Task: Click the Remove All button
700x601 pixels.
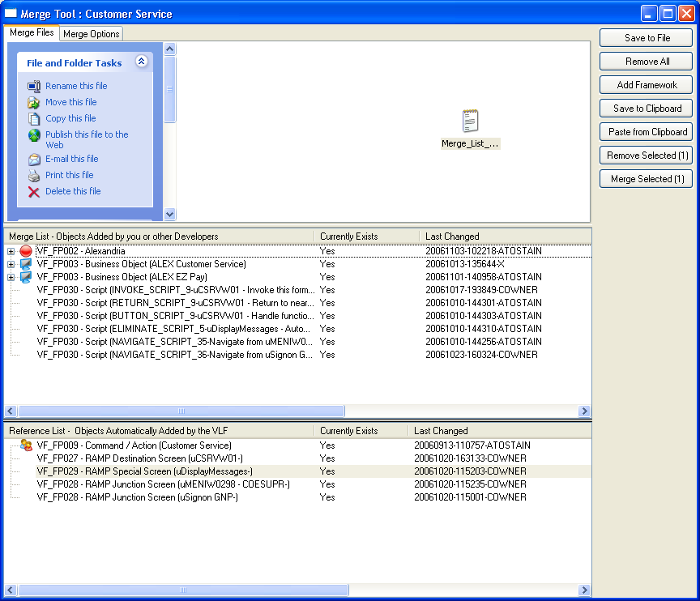Action: pyautogui.click(x=647, y=62)
